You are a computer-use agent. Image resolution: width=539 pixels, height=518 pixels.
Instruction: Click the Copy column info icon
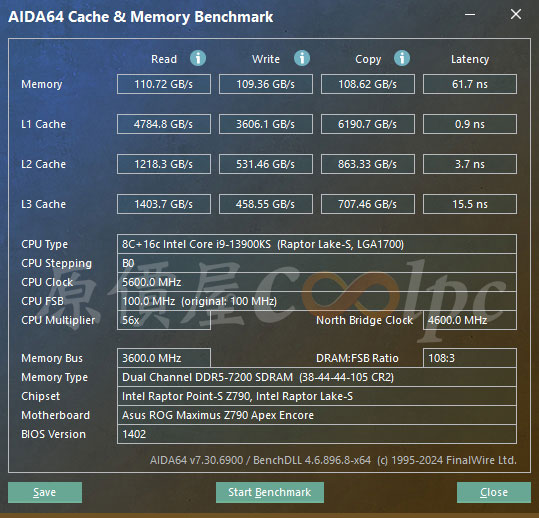pos(402,58)
